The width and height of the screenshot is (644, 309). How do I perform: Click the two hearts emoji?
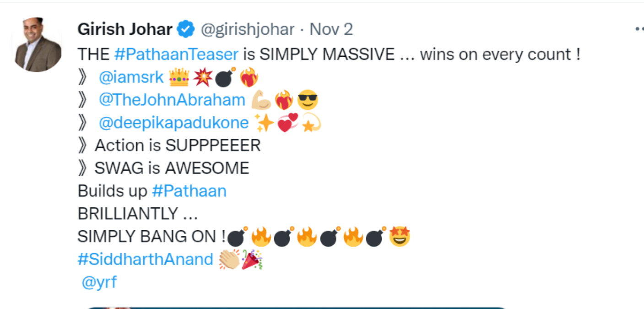point(287,123)
